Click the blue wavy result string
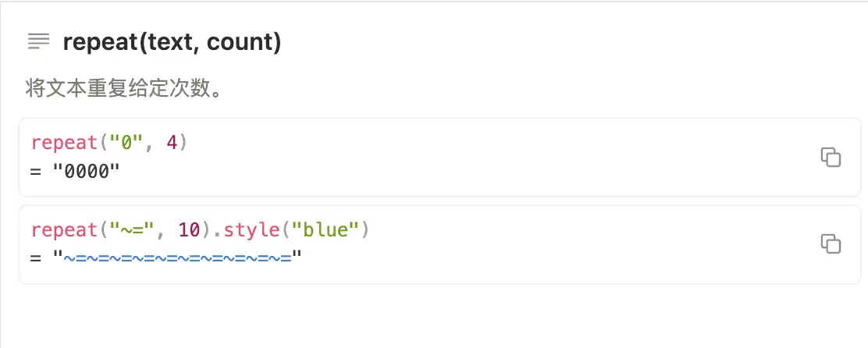The image size is (868, 348). (177, 257)
